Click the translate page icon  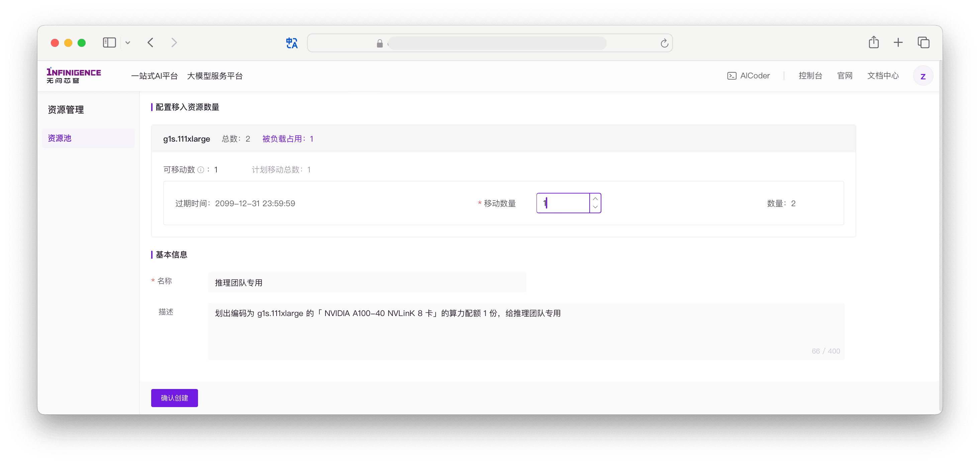click(292, 43)
